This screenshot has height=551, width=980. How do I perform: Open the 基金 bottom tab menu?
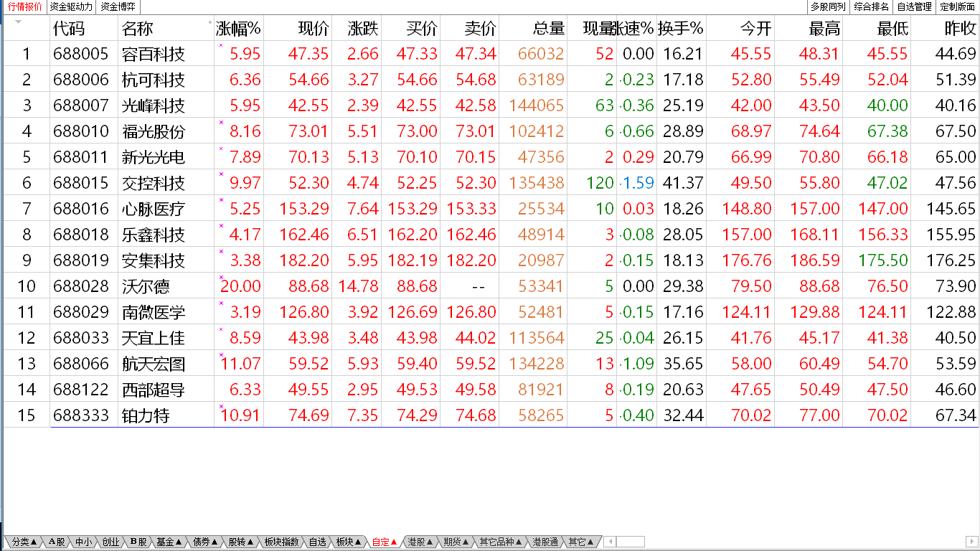coord(169,542)
